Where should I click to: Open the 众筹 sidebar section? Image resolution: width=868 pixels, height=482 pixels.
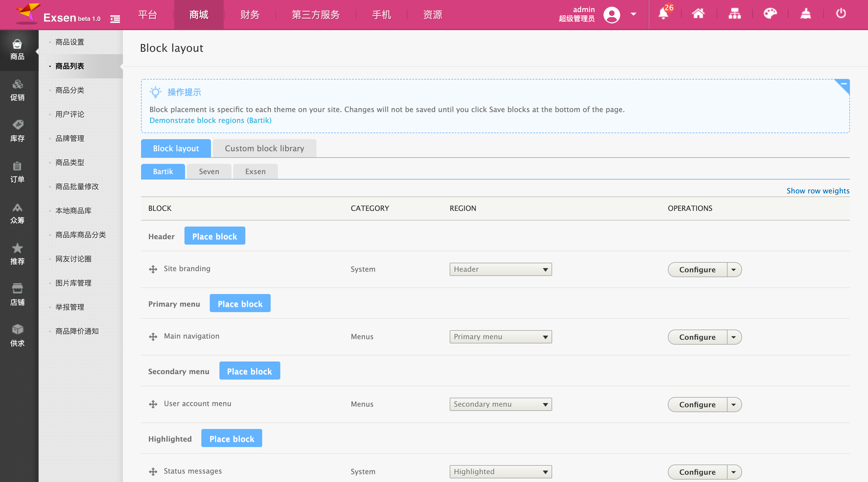(17, 214)
